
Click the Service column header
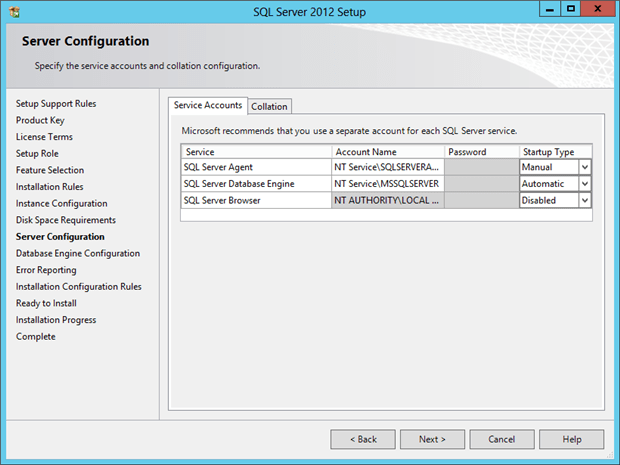(x=256, y=152)
